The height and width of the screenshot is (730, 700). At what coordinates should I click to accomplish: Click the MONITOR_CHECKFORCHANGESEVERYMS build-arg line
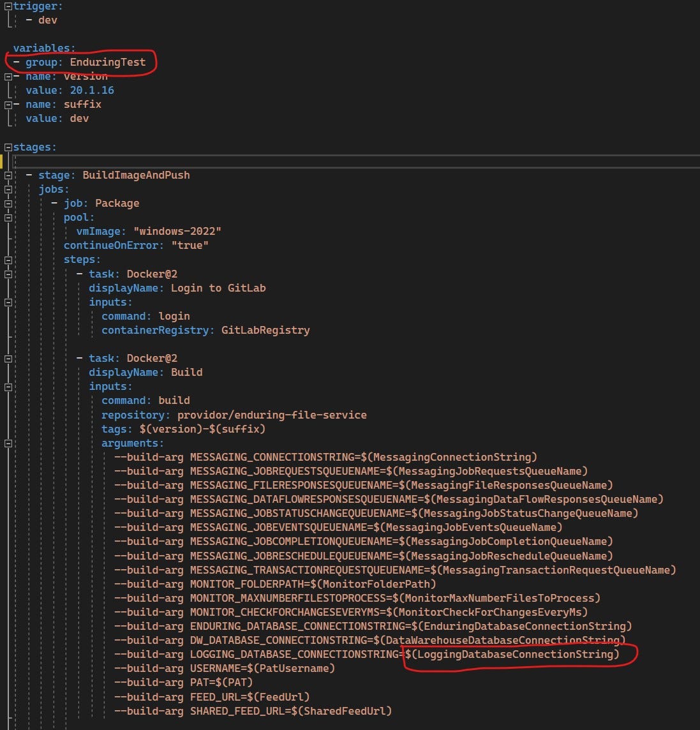coord(351,612)
